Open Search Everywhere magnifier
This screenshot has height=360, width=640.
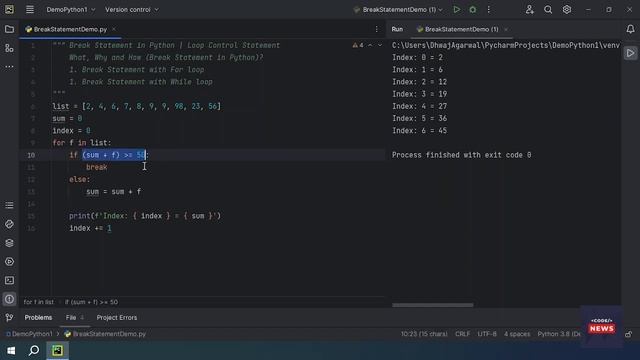click(x=548, y=9)
